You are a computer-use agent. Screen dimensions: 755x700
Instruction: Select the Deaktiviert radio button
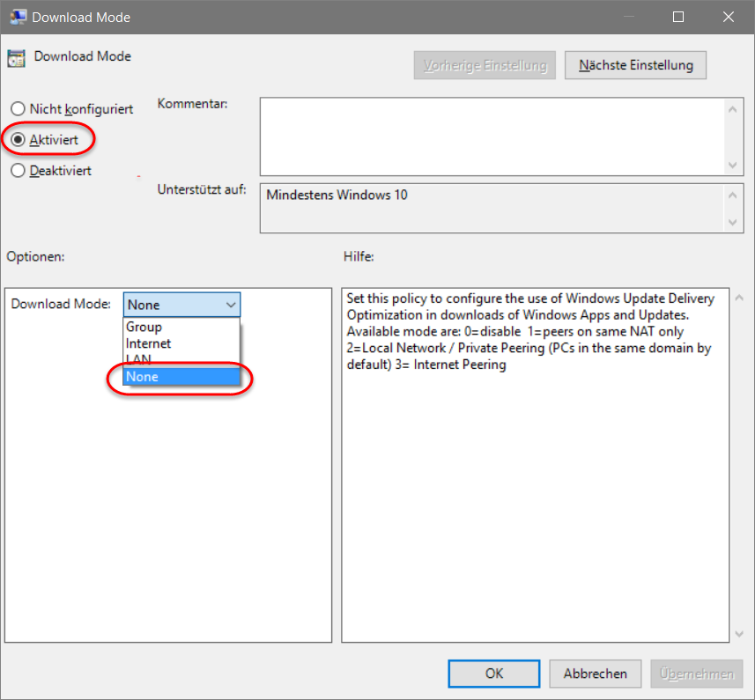click(x=18, y=170)
